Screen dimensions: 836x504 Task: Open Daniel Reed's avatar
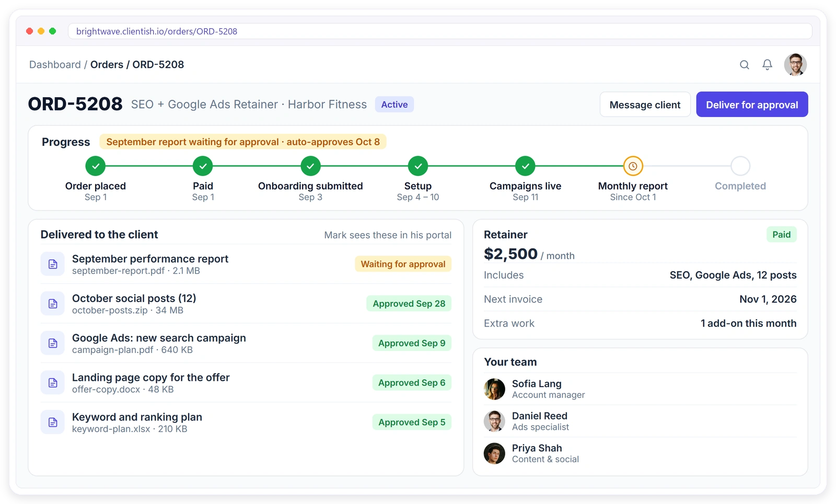point(494,421)
